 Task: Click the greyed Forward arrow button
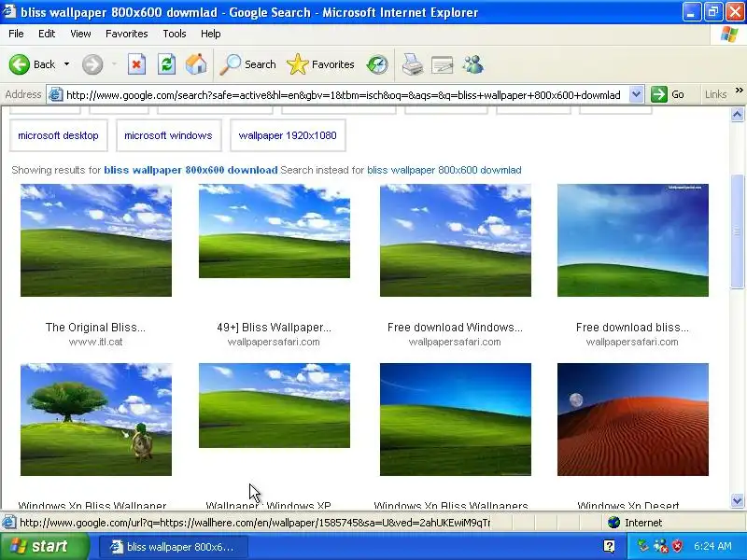click(92, 64)
